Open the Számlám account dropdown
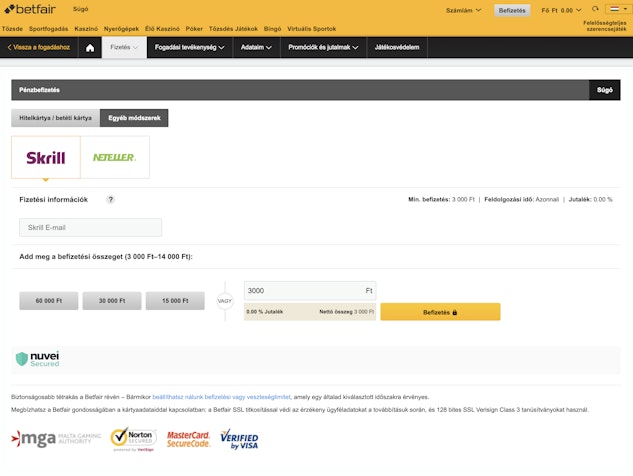633x476 pixels. pos(463,10)
